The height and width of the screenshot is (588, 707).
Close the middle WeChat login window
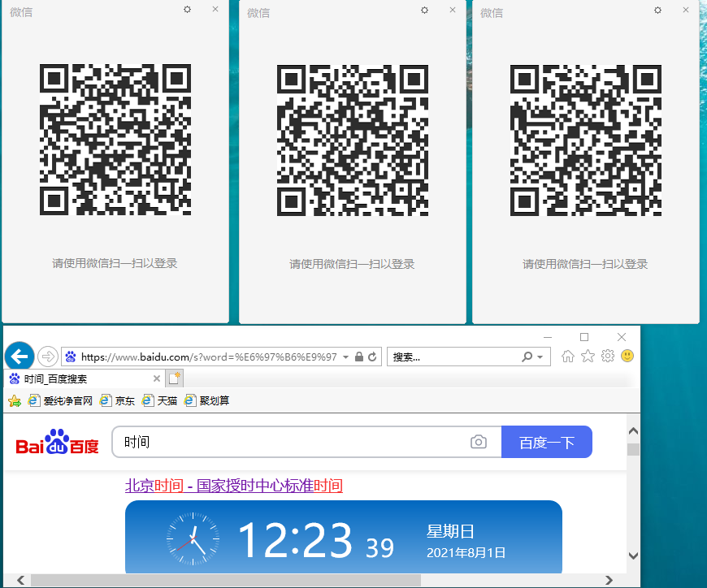coord(453,10)
